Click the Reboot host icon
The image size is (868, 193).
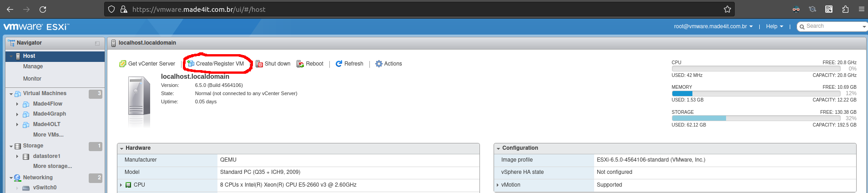tap(300, 64)
